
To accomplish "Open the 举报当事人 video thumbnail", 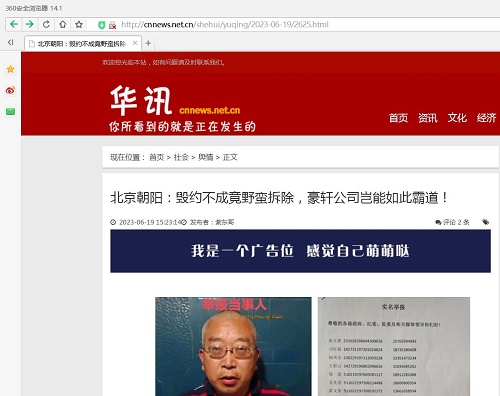I will point(233,346).
